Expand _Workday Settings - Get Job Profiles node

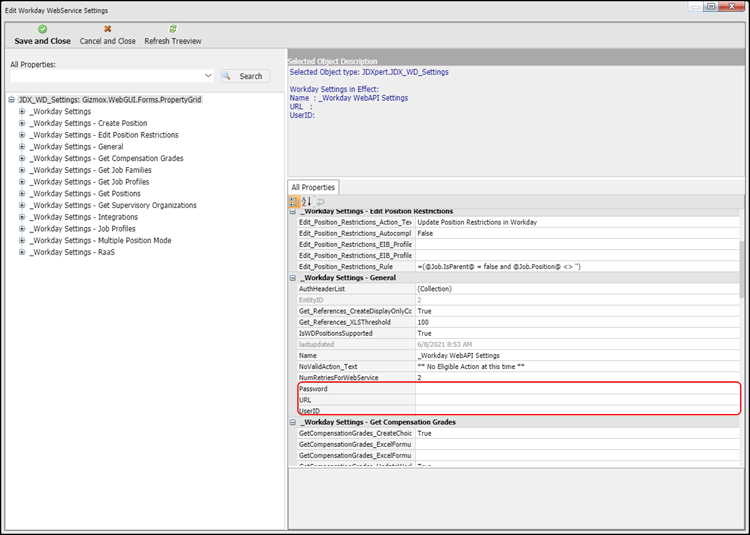pyautogui.click(x=22, y=182)
